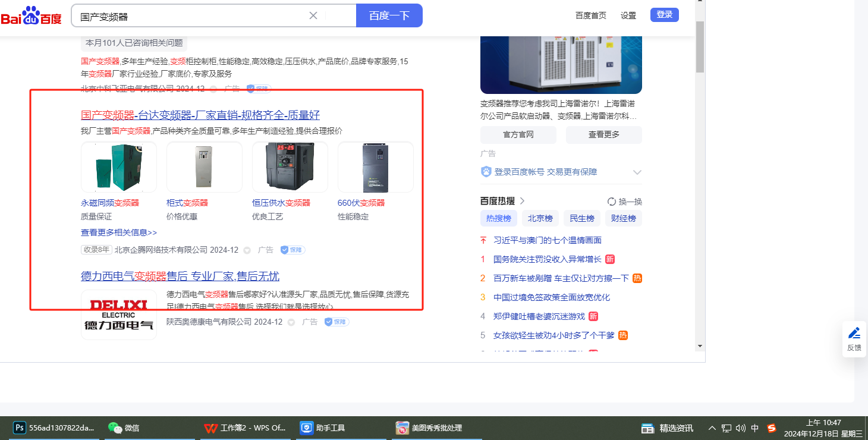The width and height of the screenshot is (868, 440).
Task: Switch to the 财经榜 tab
Action: (x=624, y=218)
